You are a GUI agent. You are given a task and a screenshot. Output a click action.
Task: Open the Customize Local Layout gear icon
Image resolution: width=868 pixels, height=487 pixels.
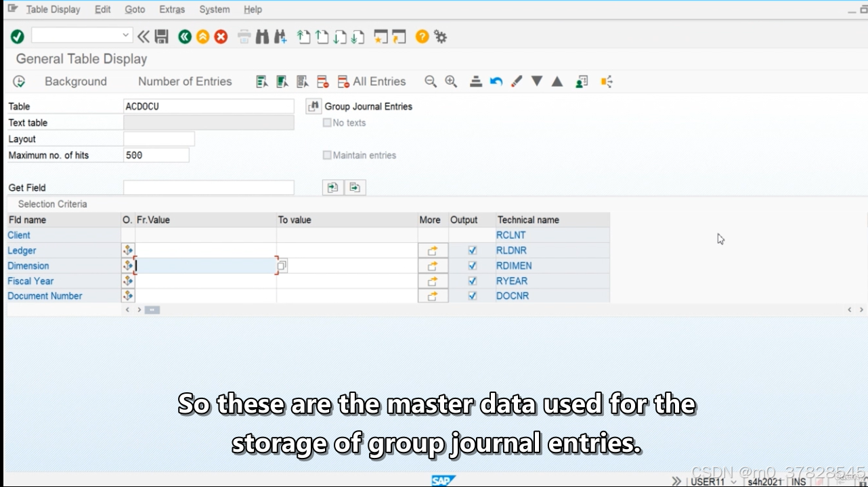point(441,37)
